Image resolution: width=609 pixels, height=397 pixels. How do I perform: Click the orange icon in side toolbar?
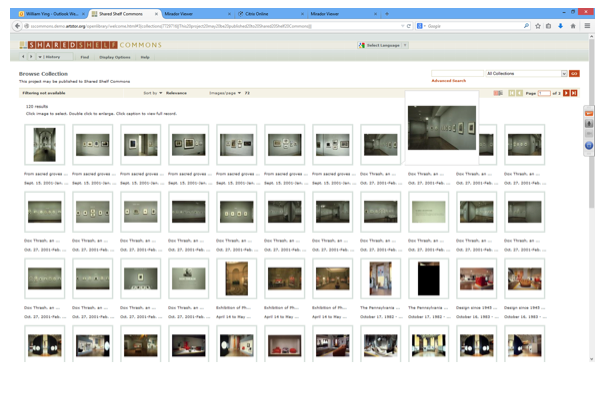pyautogui.click(x=589, y=113)
